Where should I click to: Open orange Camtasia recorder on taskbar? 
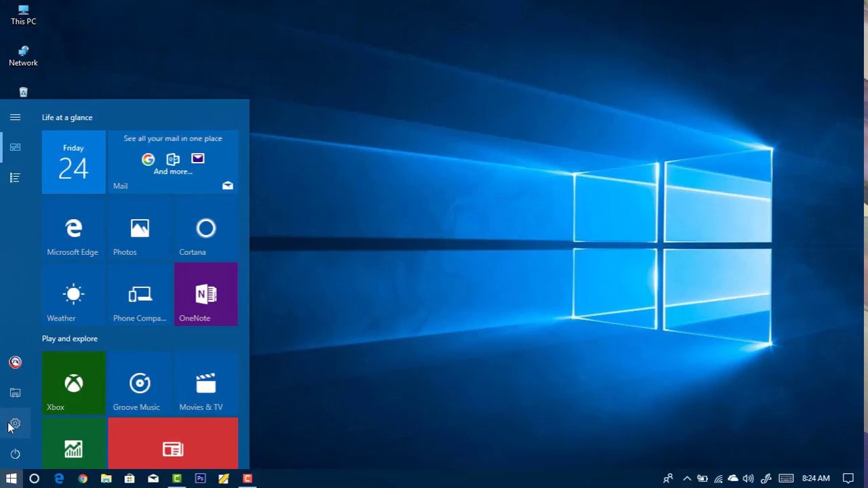point(248,479)
